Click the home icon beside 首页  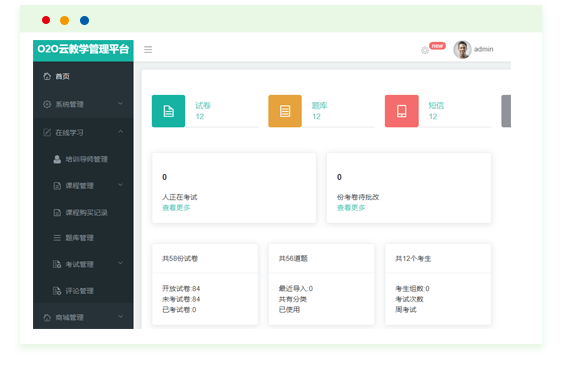pyautogui.click(x=47, y=76)
